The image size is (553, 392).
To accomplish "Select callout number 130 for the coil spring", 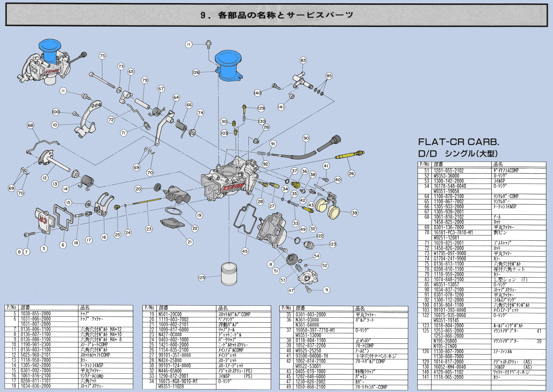I will point(262,121).
